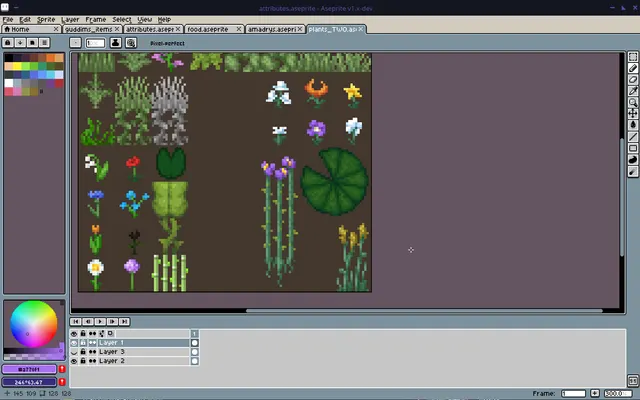The image size is (640, 400).
Task: Pick the red swatch in the palette
Action: point(59,83)
